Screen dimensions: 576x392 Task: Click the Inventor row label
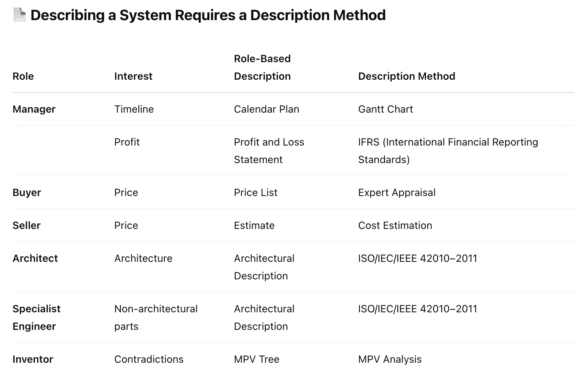pyautogui.click(x=33, y=359)
